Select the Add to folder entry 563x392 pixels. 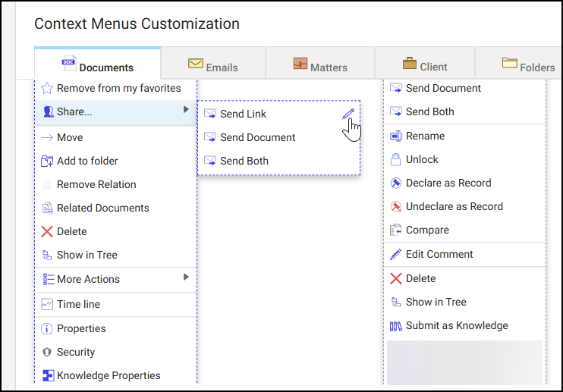[x=116, y=161]
